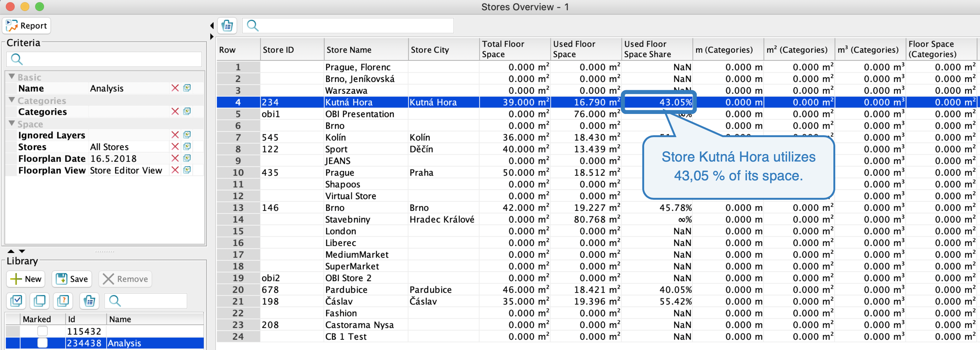Image resolution: width=980 pixels, height=350 pixels.
Task: Tick Marked checkbox for item 115432
Action: 42,331
